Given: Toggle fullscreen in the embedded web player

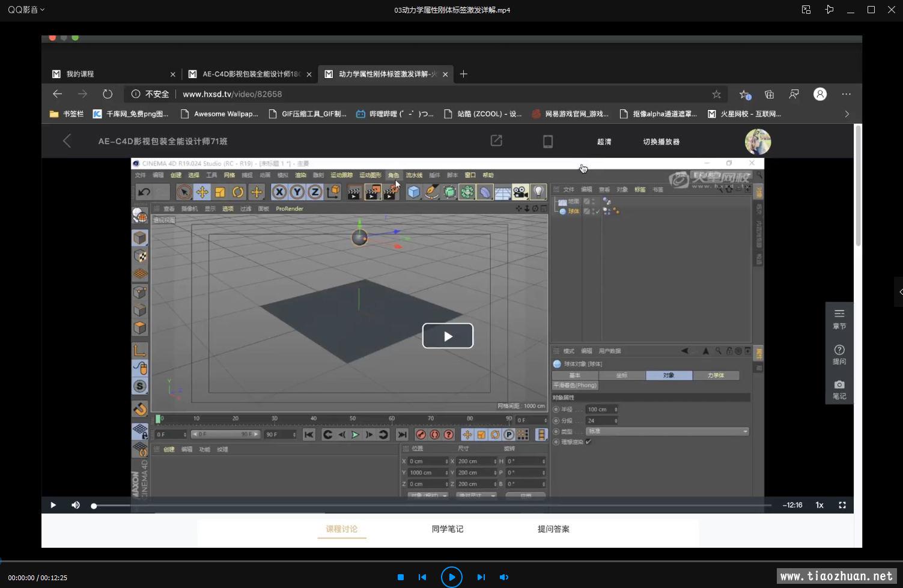Looking at the screenshot, I should (842, 505).
